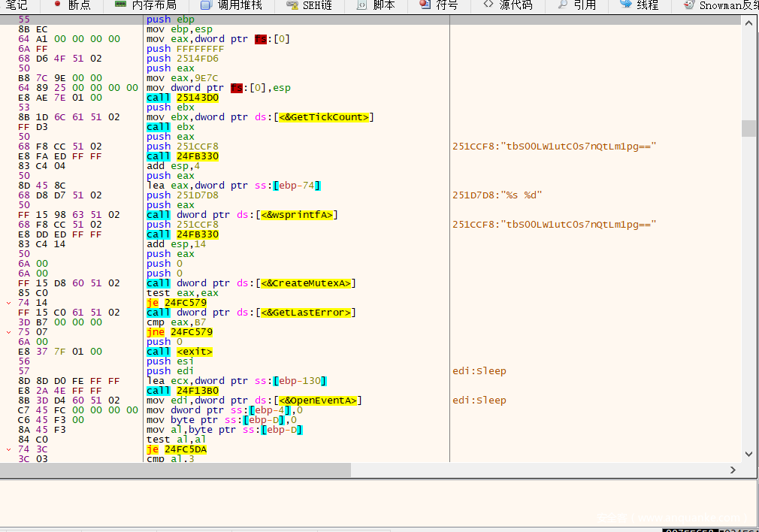Select the CreateMutexA call instruction line
Viewport: 759px width, 532px height.
251,283
